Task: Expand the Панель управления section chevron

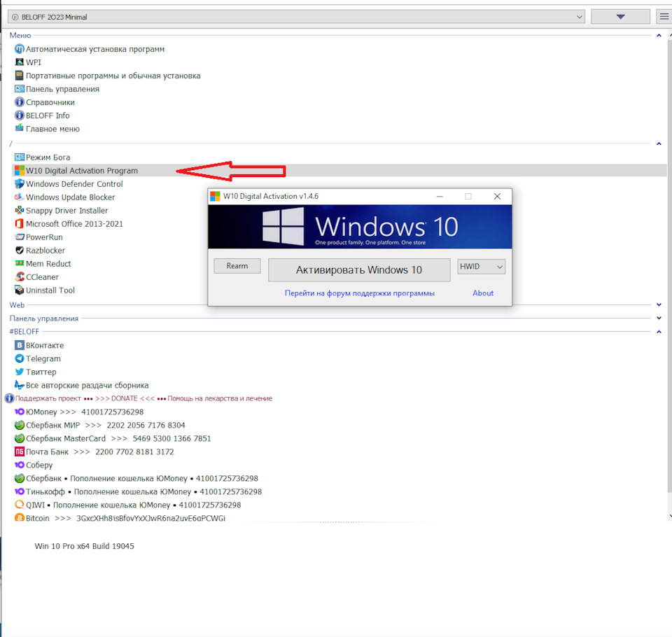Action: [x=659, y=318]
